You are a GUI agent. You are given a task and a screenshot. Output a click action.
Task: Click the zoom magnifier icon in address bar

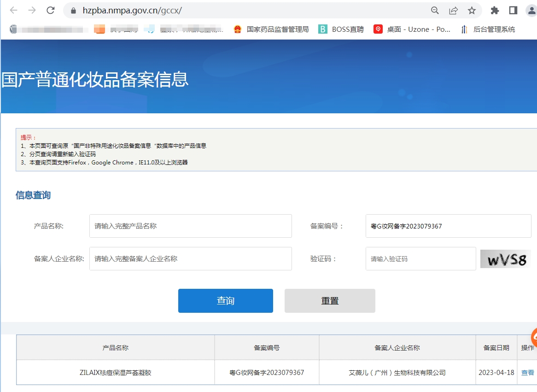click(435, 10)
